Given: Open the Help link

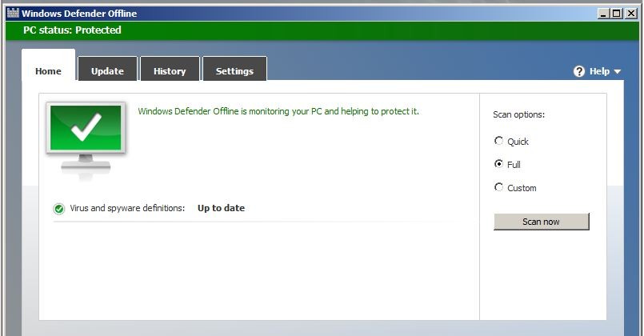Looking at the screenshot, I should pos(599,71).
